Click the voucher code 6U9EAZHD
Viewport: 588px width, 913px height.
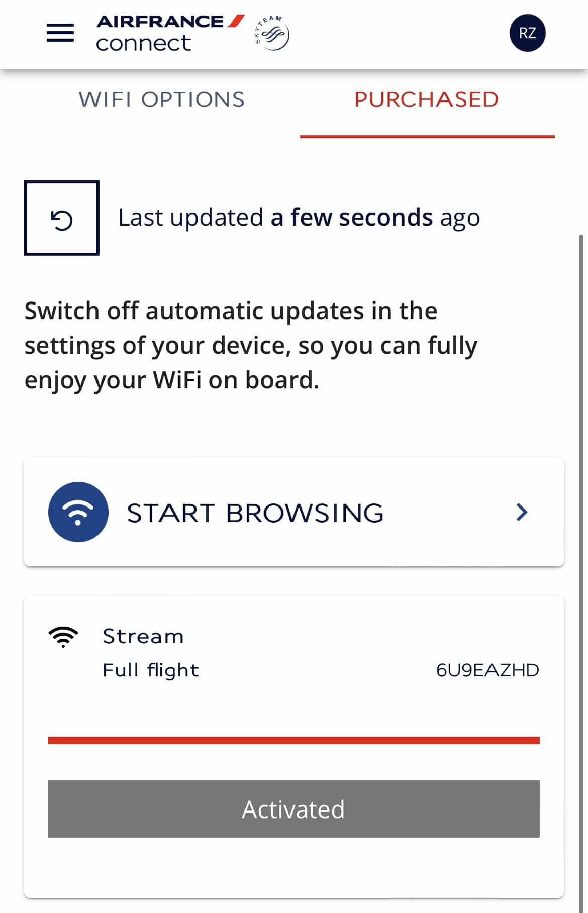pos(487,670)
